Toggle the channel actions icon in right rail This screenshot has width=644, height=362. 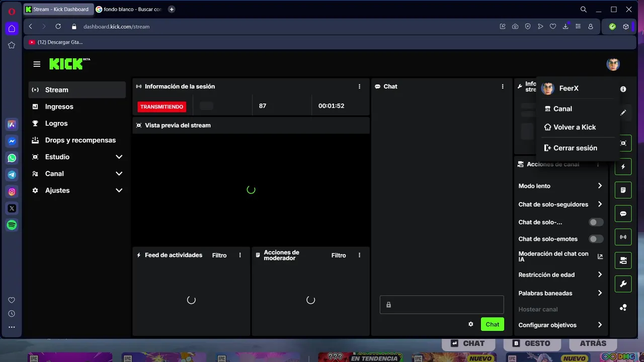(x=623, y=260)
